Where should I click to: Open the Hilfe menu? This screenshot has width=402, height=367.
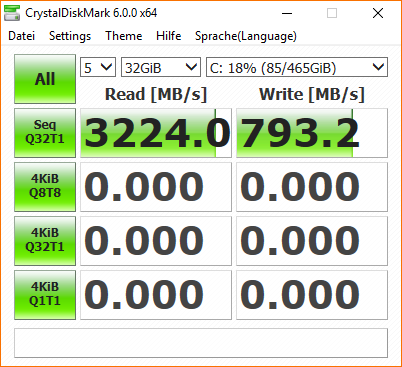coord(169,36)
